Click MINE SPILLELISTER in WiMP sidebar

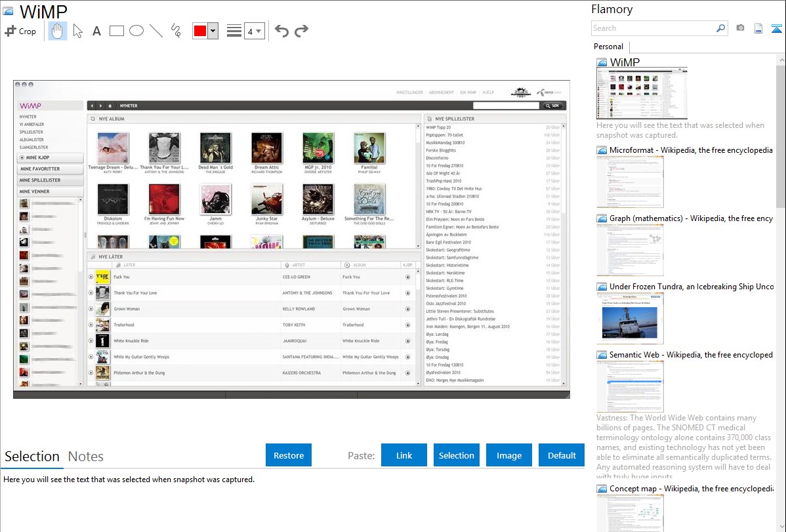(x=49, y=180)
